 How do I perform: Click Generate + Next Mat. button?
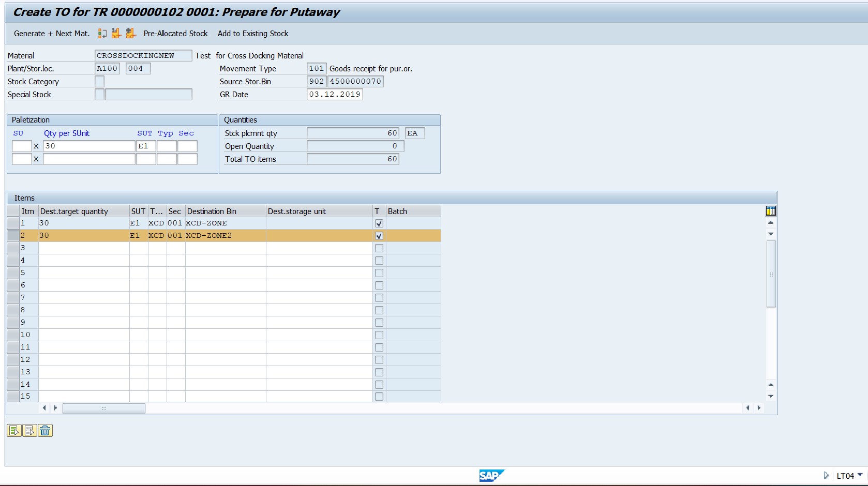pos(52,34)
